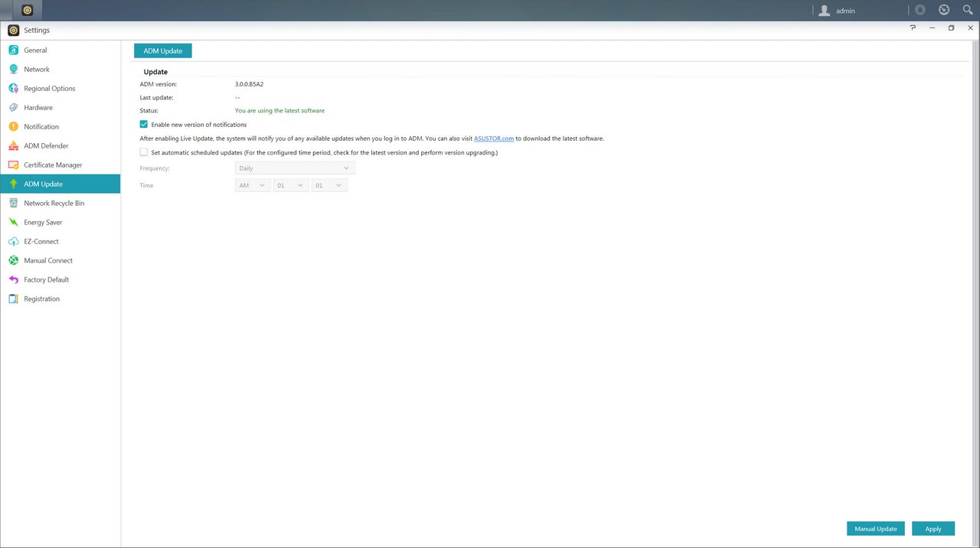Open the last time dropdown for minutes
Screen dimensions: 980x548
(329, 185)
